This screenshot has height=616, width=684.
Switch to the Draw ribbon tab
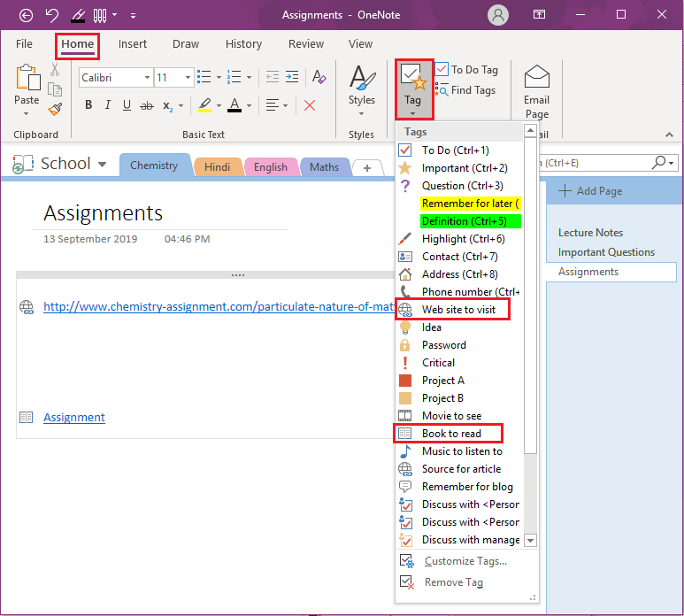[186, 44]
